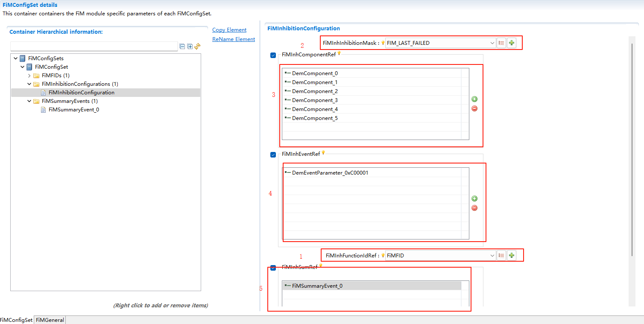
Task: Open the FiMInhFunctionIdRef dropdown showing FiMFID
Action: coord(492,255)
